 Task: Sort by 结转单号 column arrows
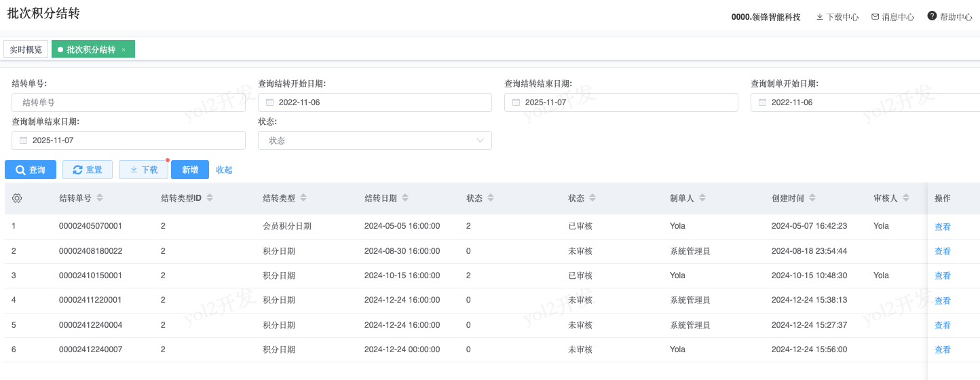tap(100, 198)
